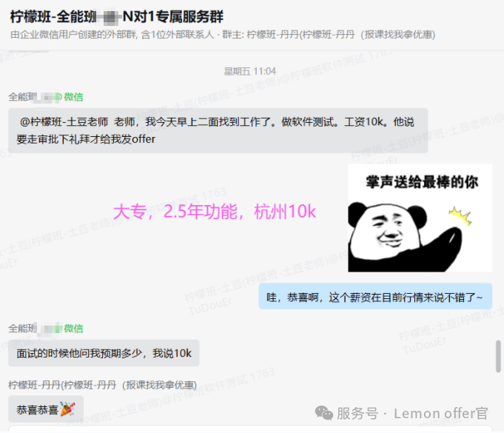Select the message about finding a 10k job
This screenshot has width=504, height=433.
click(x=218, y=130)
